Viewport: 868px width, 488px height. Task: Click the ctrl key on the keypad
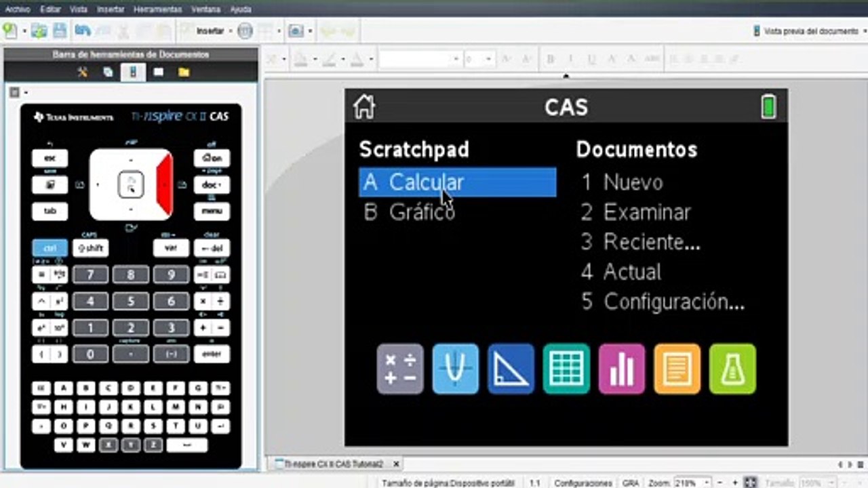50,248
